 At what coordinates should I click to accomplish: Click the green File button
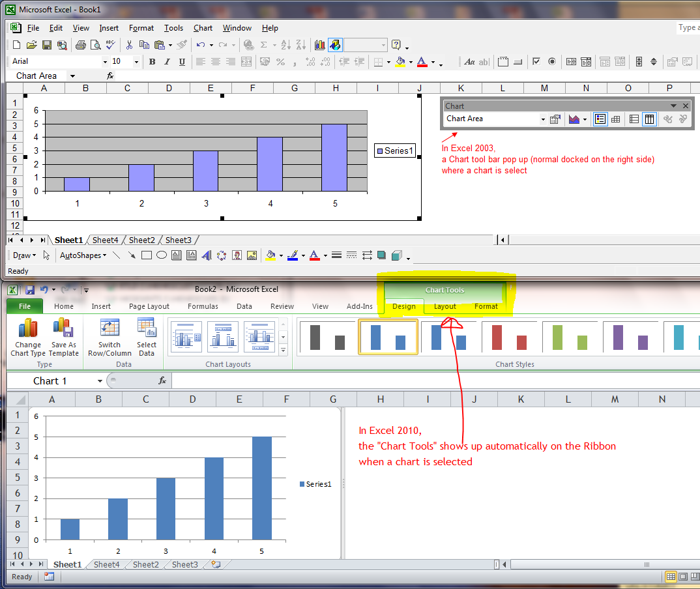[25, 306]
